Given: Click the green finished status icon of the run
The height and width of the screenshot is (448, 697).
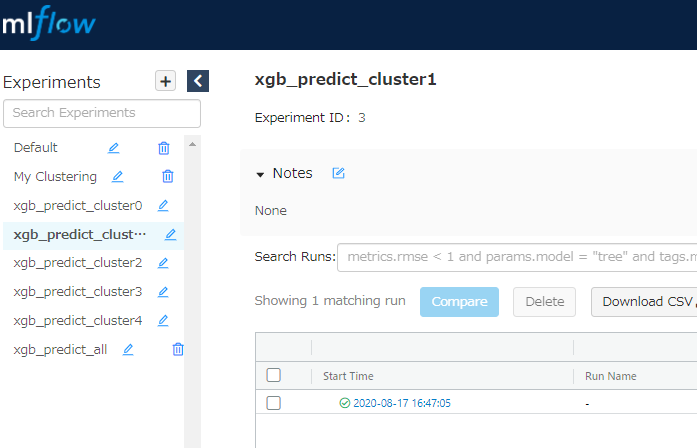Looking at the screenshot, I should pyautogui.click(x=344, y=403).
